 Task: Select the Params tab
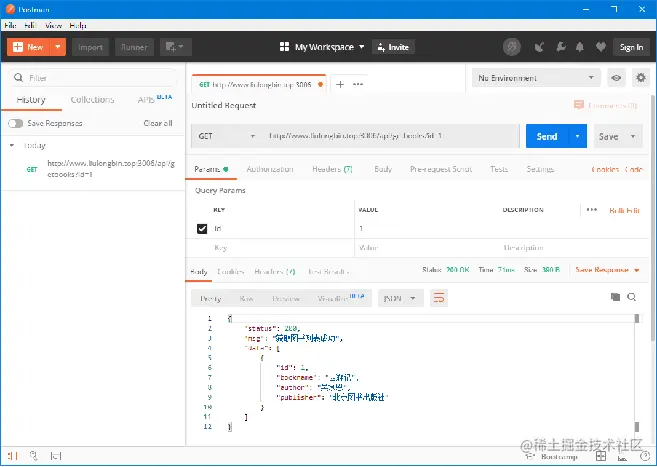[x=211, y=169]
